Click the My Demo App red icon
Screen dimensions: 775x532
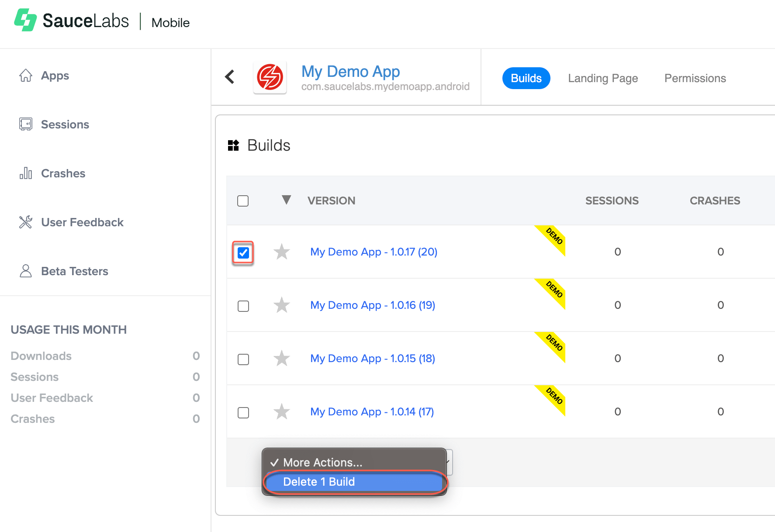[x=270, y=77]
